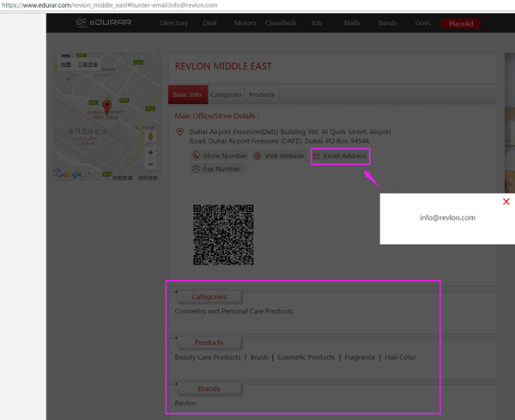Switch to the Products tab

[x=261, y=94]
